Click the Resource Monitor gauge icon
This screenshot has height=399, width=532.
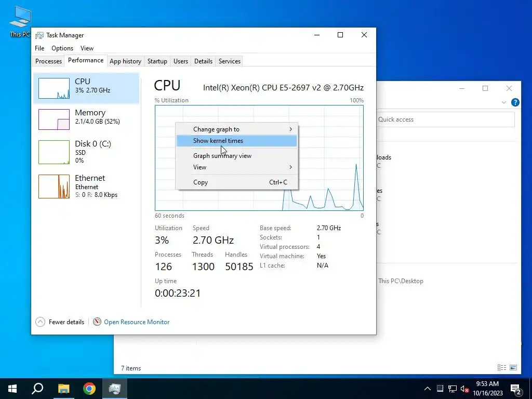[97, 322]
